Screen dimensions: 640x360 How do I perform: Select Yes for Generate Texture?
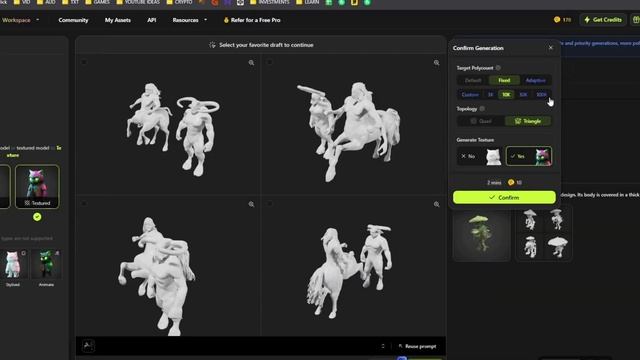529,156
